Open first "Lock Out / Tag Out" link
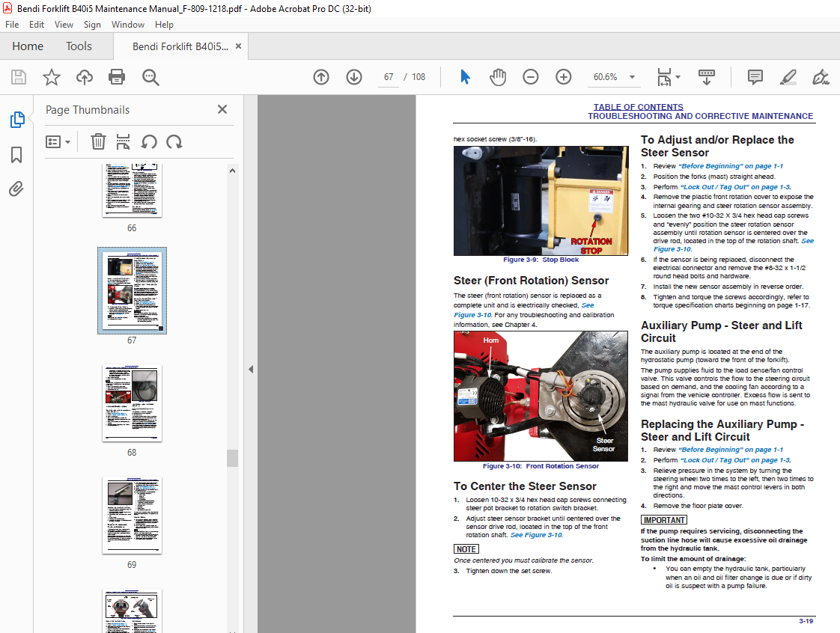This screenshot has height=633, width=840. 735,187
